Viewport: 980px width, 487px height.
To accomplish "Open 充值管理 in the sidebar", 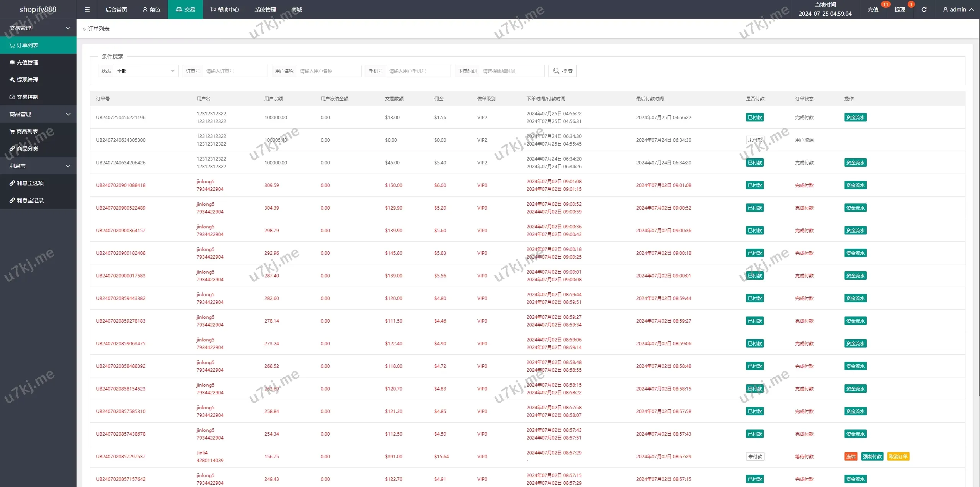I will pyautogui.click(x=28, y=62).
